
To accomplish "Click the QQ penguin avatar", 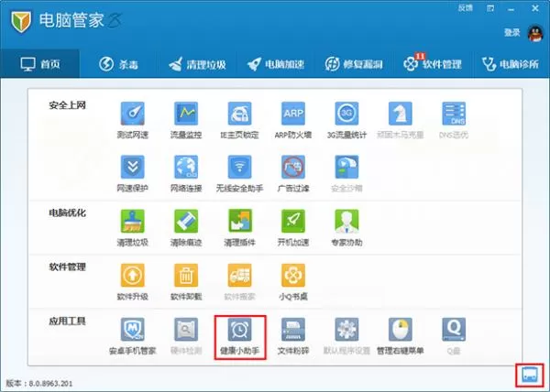I will [x=535, y=34].
